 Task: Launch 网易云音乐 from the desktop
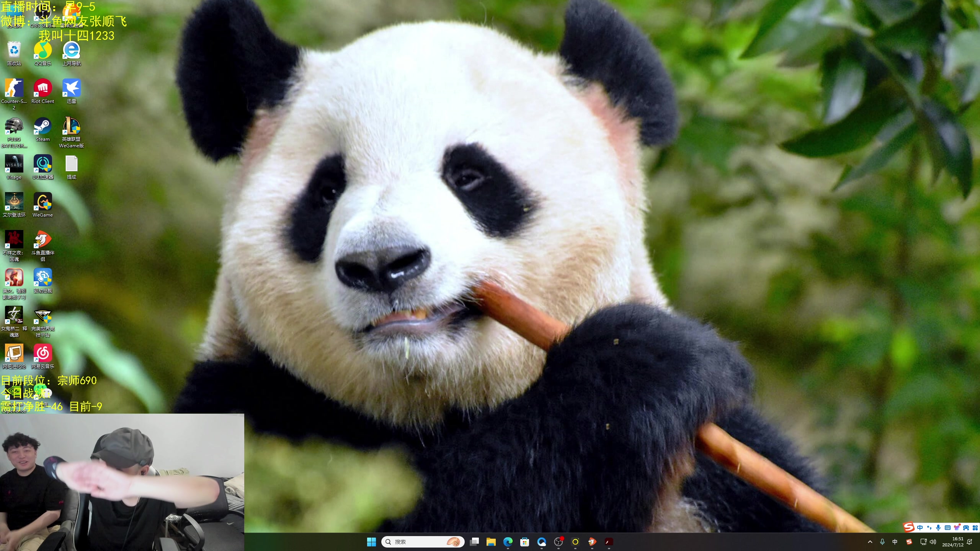point(43,357)
